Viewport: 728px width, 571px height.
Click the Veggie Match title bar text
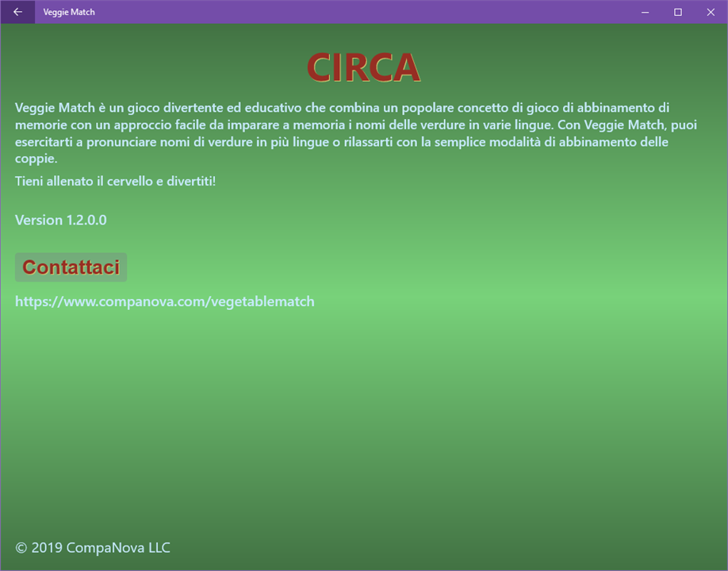coord(69,12)
